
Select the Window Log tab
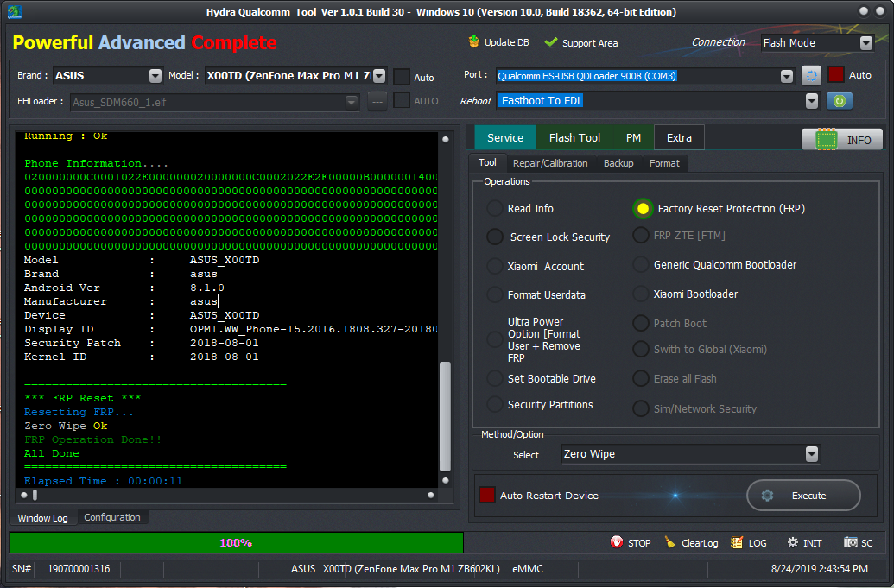pyautogui.click(x=43, y=518)
